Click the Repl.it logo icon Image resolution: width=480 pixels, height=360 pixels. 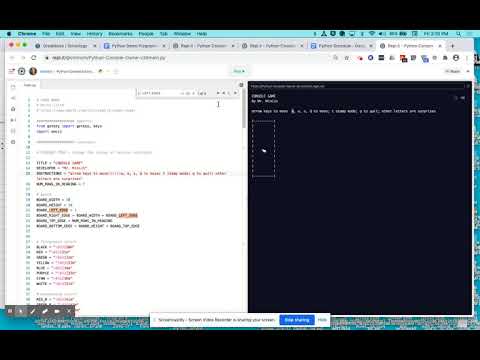coord(22,71)
